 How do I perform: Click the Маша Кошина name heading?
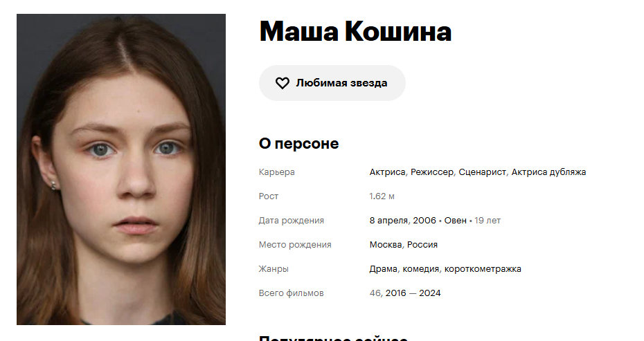coord(355,31)
